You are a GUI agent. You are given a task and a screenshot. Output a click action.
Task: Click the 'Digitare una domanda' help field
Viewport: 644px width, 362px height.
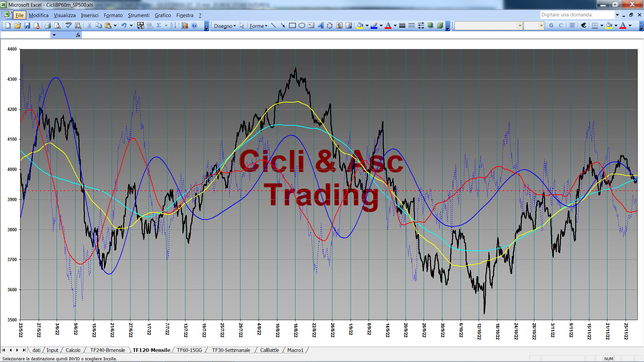(577, 15)
